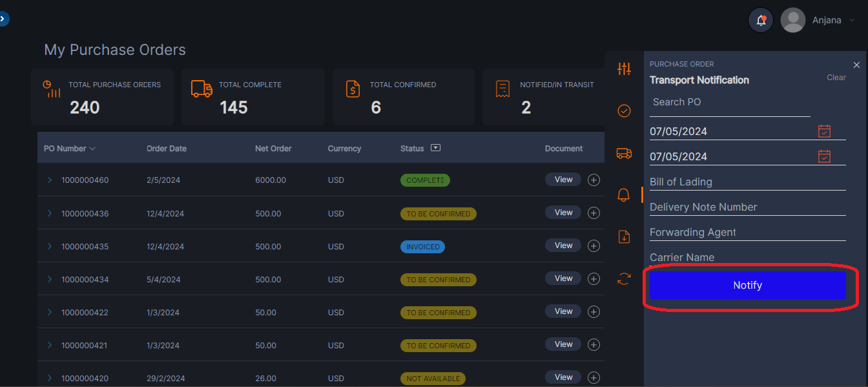Click Clear in Transport Notification panel
Viewport: 868px width, 387px height.
tap(836, 77)
